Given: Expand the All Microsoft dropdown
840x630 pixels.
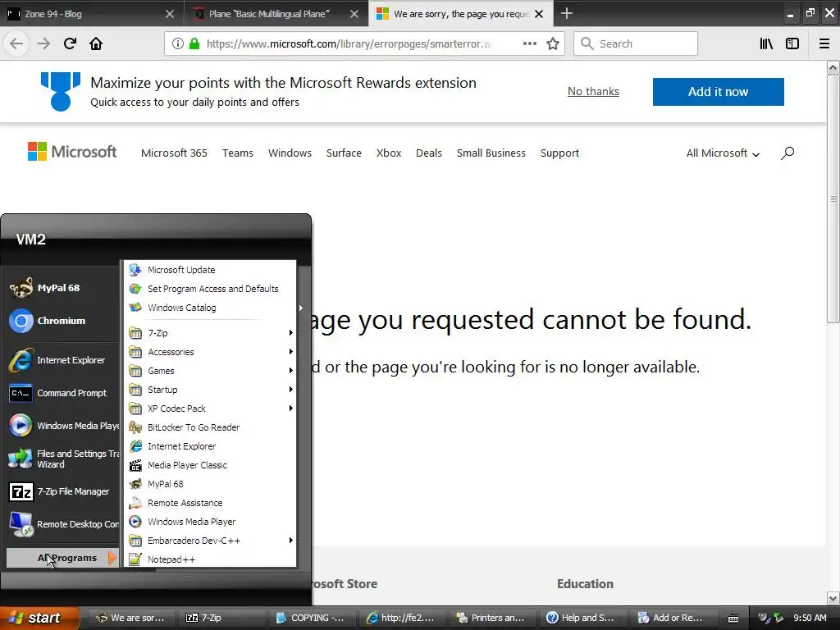Looking at the screenshot, I should click(x=723, y=153).
